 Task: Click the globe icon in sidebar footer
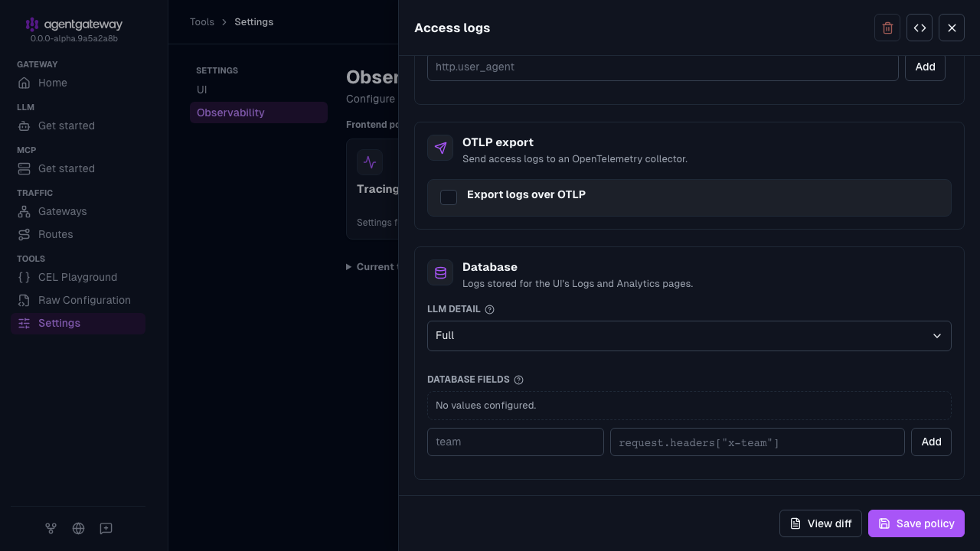78,528
